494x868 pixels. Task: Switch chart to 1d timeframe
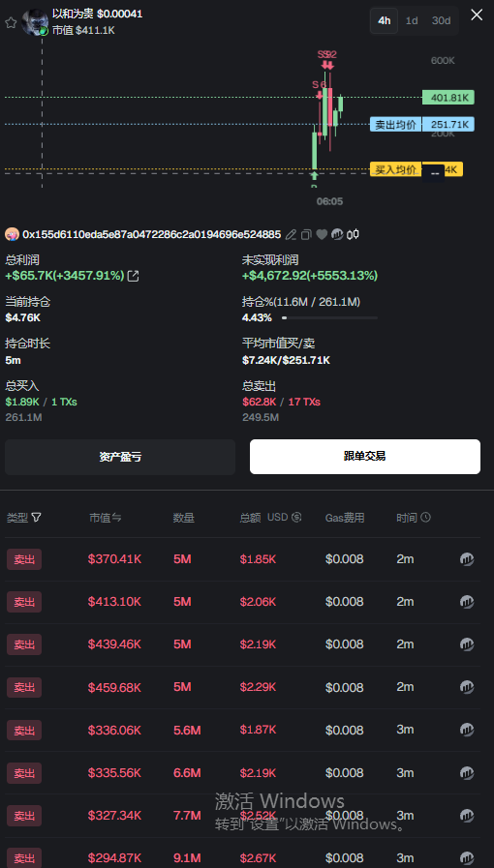pos(412,21)
